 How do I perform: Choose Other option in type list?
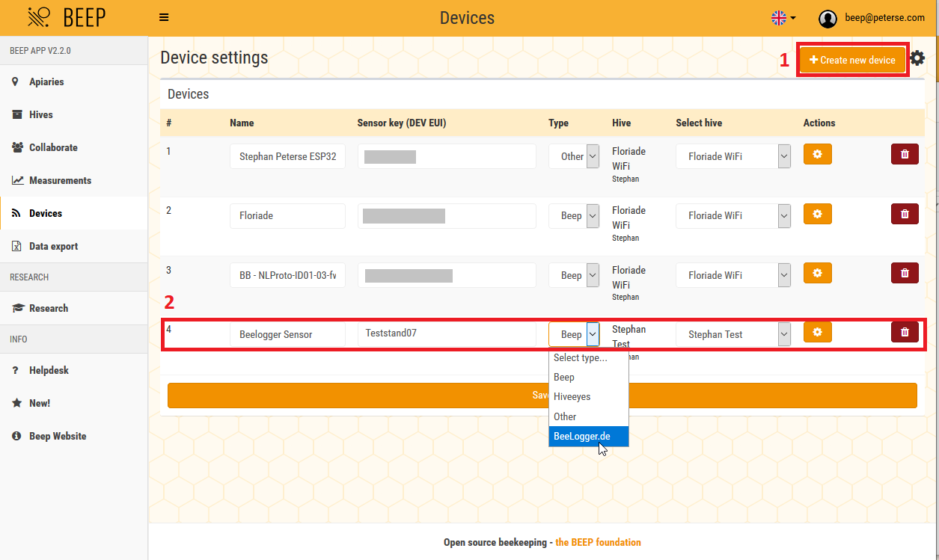(x=589, y=416)
